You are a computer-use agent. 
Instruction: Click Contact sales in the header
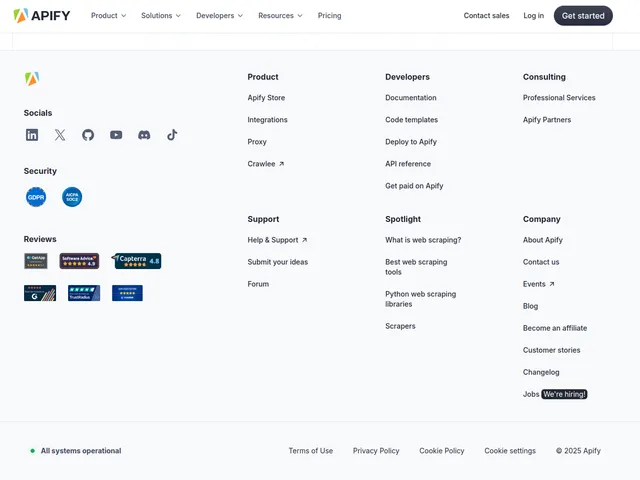point(486,16)
